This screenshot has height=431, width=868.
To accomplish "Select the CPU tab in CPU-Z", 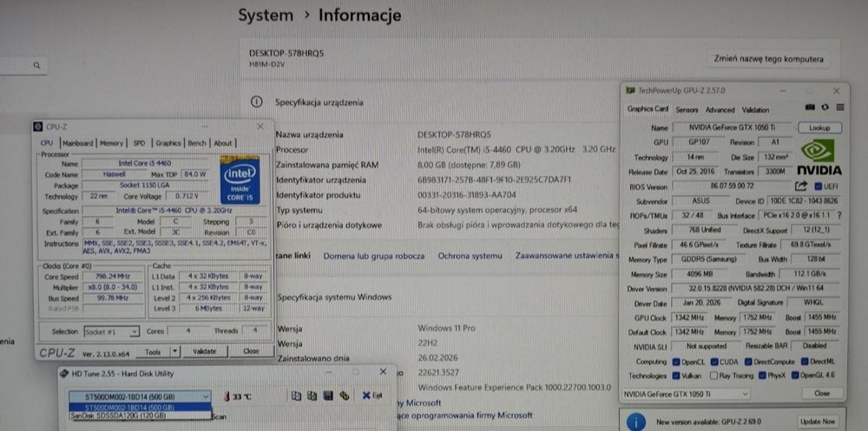I will (48, 143).
